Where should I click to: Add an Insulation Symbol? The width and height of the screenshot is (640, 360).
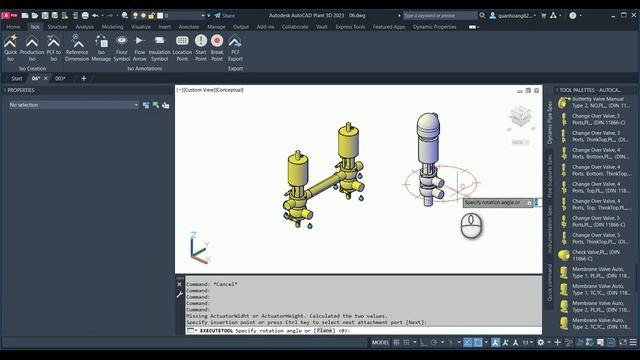pos(160,48)
